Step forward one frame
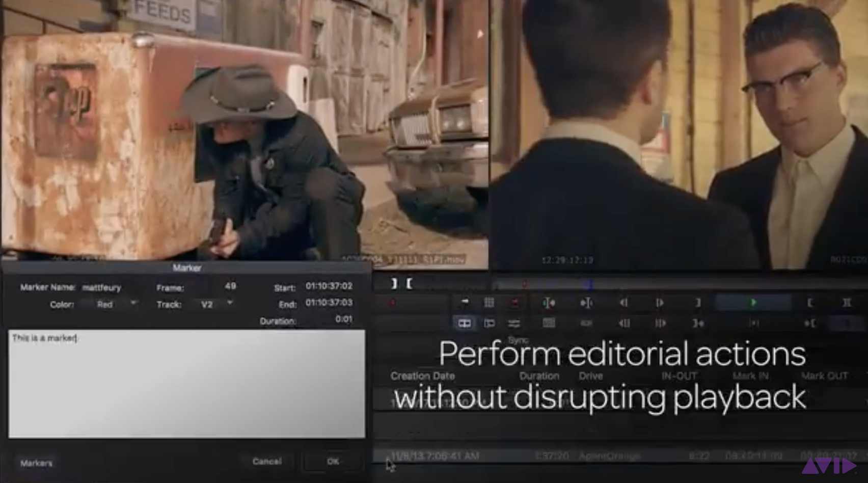This screenshot has height=483, width=868. tap(660, 303)
